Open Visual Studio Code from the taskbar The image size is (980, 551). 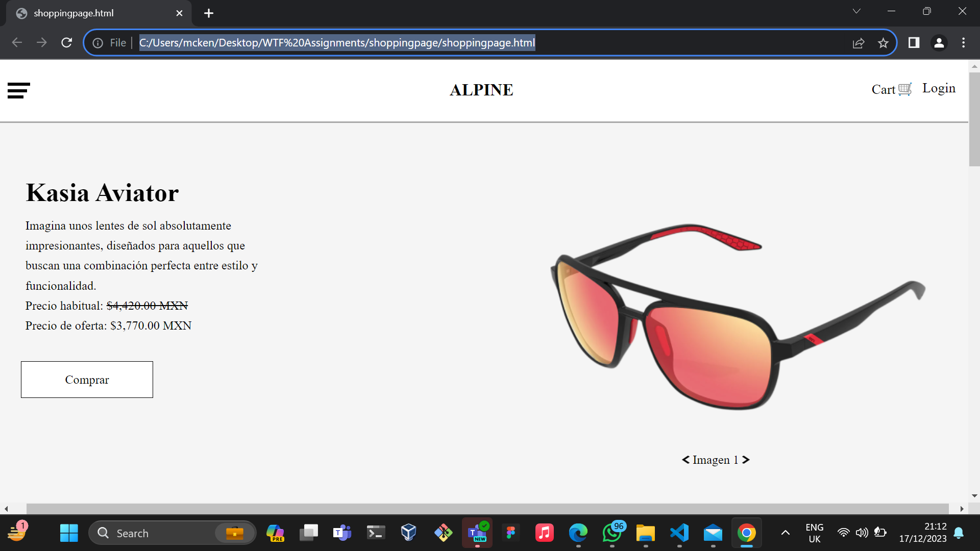pos(679,533)
